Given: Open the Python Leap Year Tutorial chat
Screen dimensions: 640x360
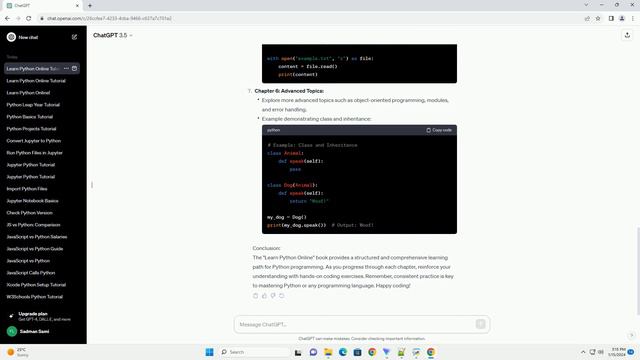Looking at the screenshot, I should tap(33, 105).
